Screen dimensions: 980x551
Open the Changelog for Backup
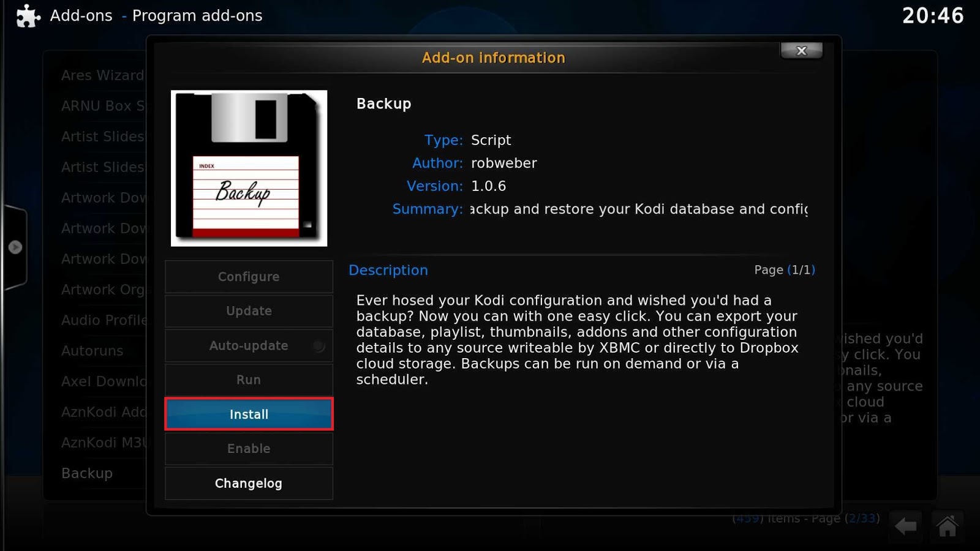pyautogui.click(x=249, y=483)
